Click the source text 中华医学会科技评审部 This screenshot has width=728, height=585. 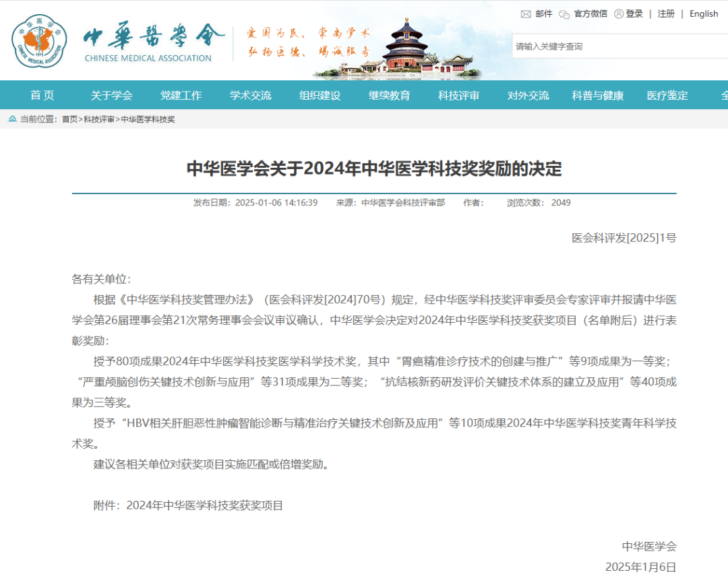point(403,202)
